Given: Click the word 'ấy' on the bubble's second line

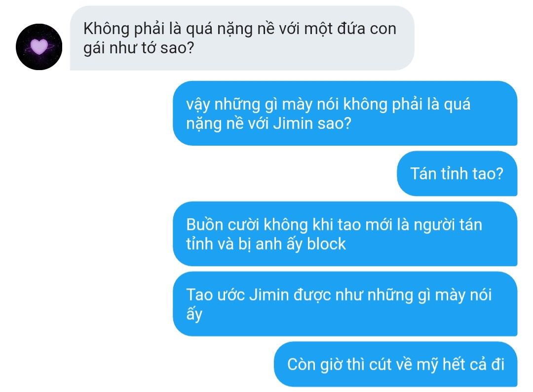Looking at the screenshot, I should [194, 314].
